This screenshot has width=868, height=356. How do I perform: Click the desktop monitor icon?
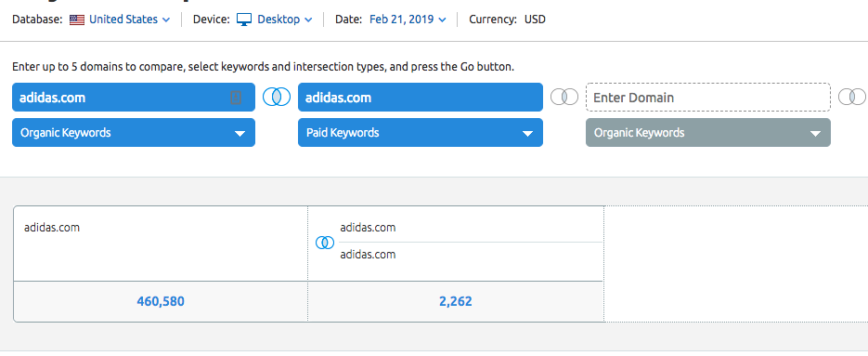tap(244, 20)
